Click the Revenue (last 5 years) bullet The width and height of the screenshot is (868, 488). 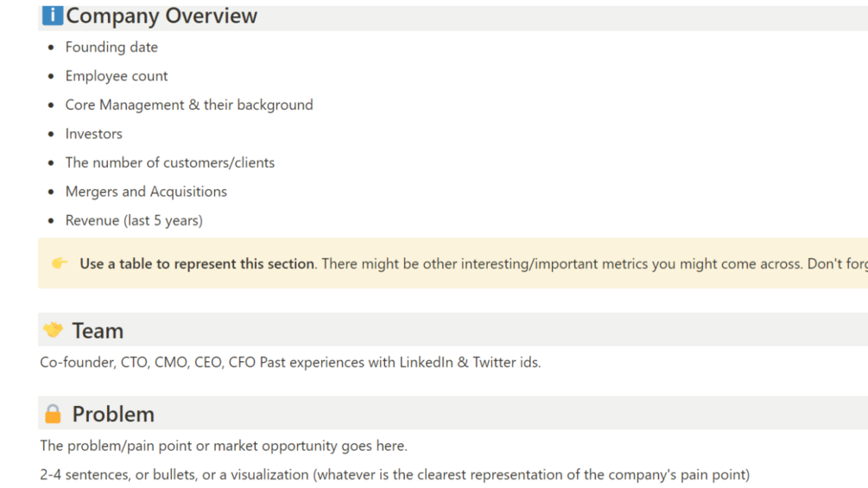pyautogui.click(x=134, y=220)
